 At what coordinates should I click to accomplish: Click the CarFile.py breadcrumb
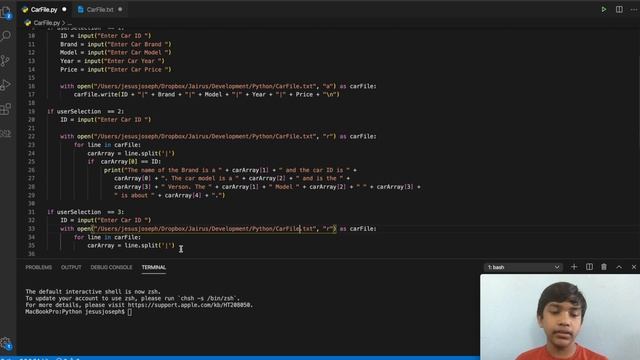click(47, 23)
